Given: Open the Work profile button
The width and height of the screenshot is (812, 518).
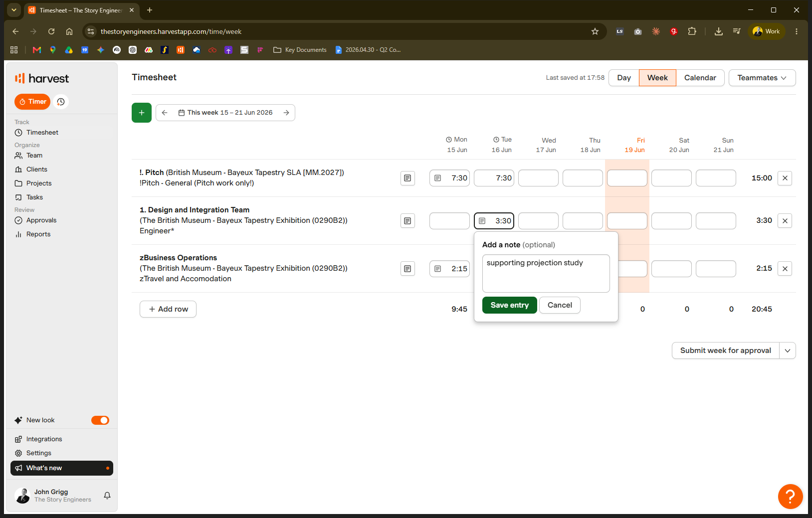Looking at the screenshot, I should [767, 31].
